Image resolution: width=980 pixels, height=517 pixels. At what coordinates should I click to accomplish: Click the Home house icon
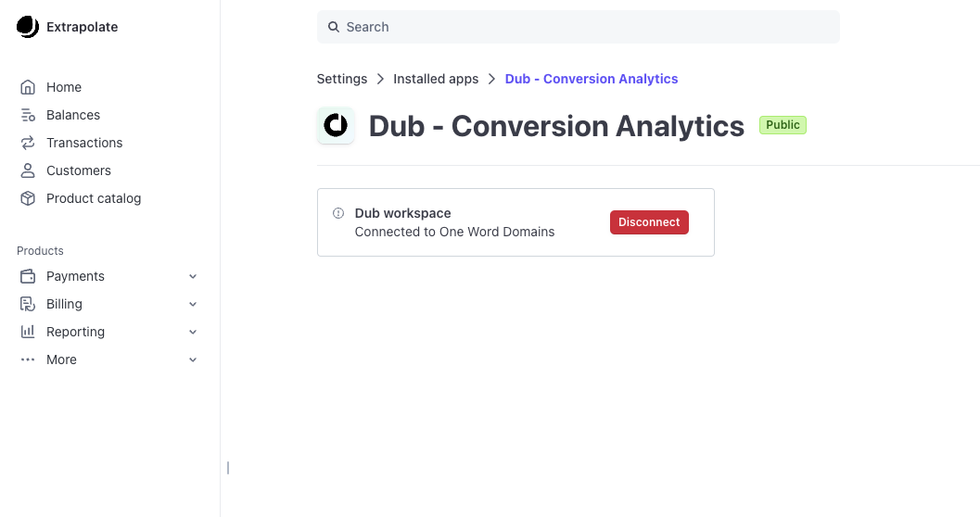point(28,87)
